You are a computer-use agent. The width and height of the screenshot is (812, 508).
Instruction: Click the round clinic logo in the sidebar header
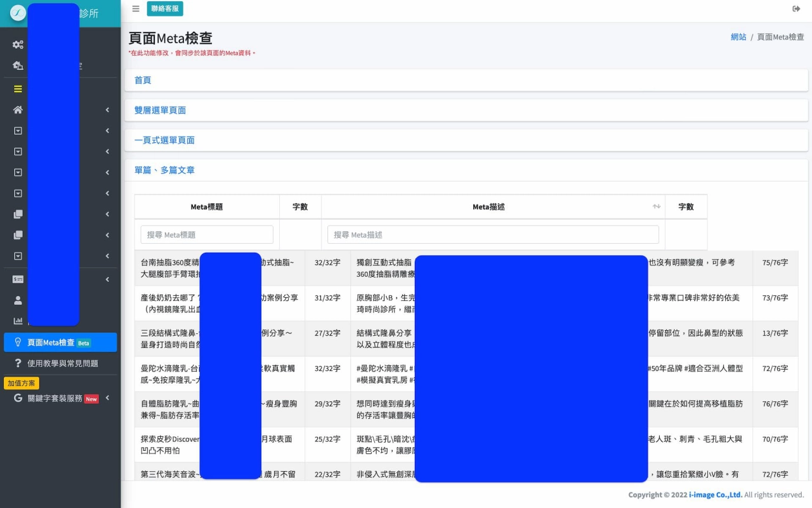point(18,13)
